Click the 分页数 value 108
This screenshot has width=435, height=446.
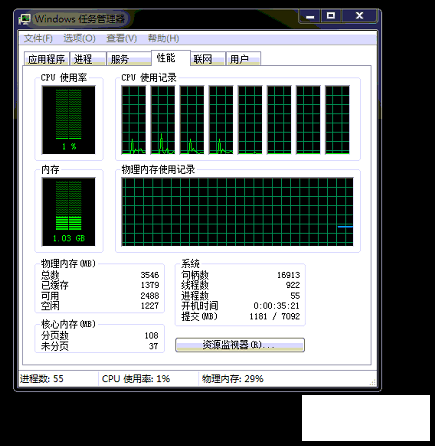pos(152,336)
